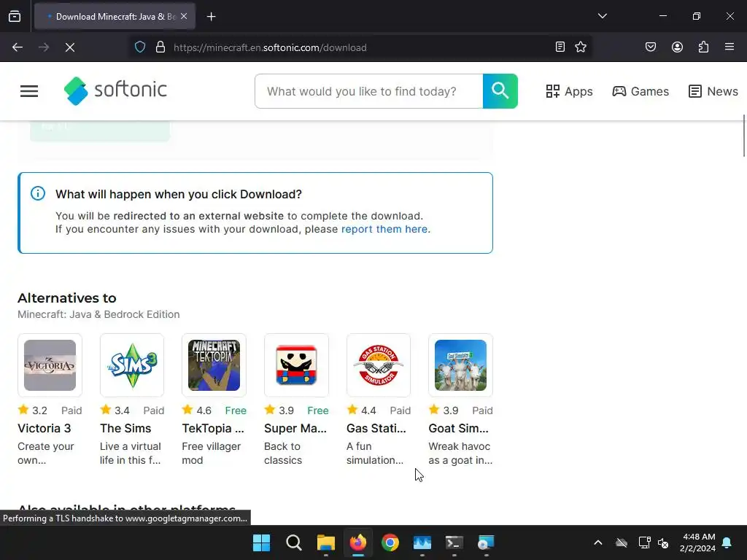This screenshot has width=747, height=560.
Task: Submit search with magnifier button
Action: [x=500, y=91]
